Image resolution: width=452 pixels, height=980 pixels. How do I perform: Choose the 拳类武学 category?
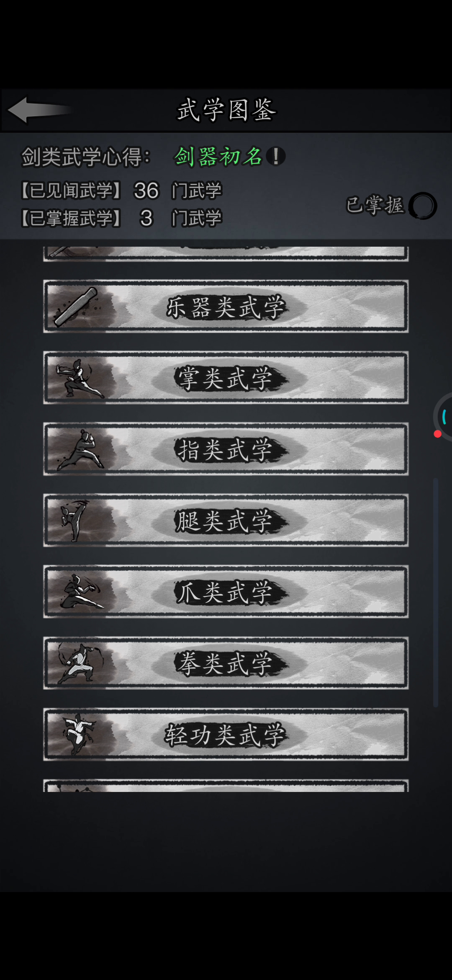[x=226, y=663]
